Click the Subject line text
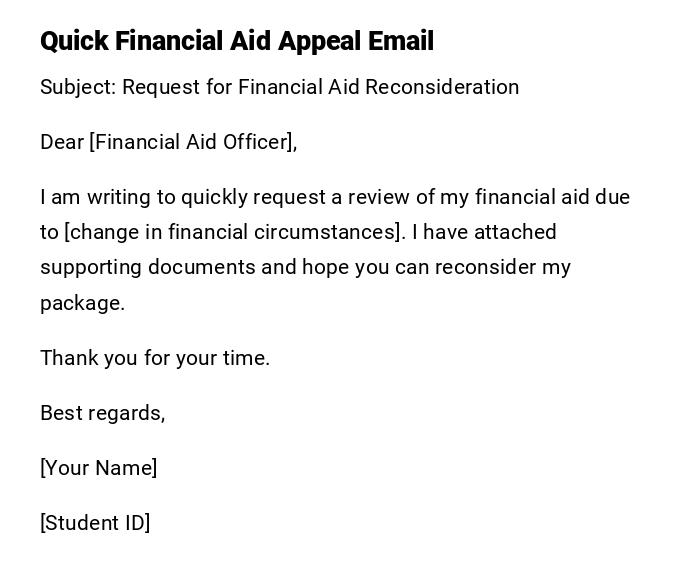Viewport: 700px width, 586px height. (279, 87)
